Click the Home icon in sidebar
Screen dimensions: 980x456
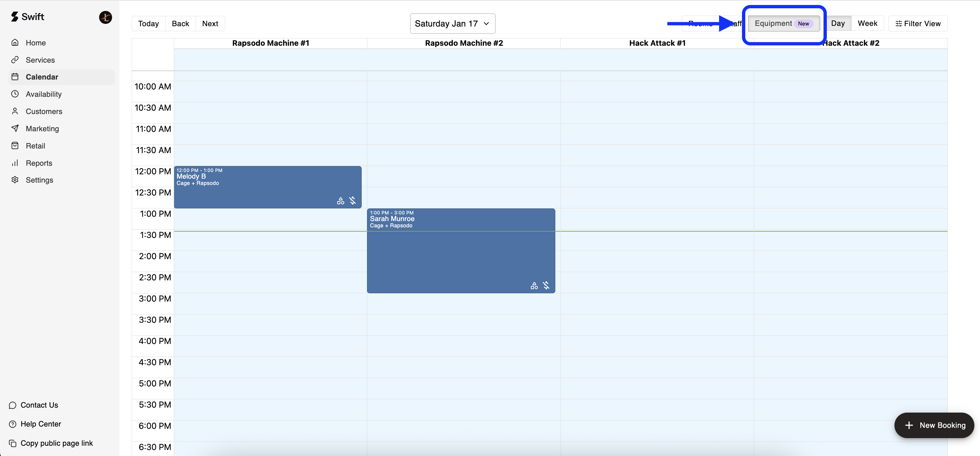[x=15, y=43]
